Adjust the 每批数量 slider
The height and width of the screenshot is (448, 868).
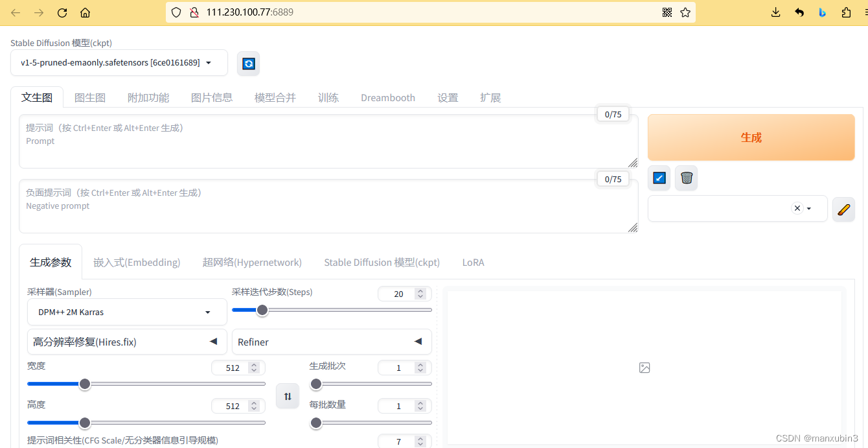371,423
